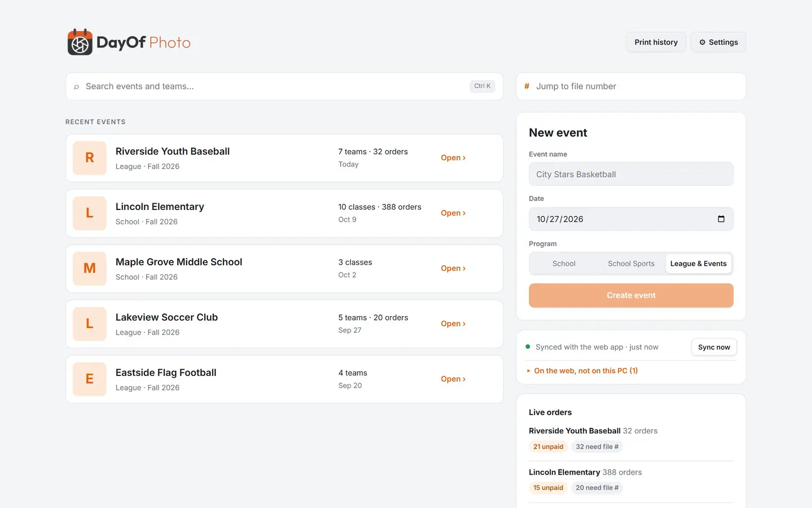Screen dimensions: 812x508
Task: Click the '21 unpaid' badge under Riverside Youth Baseball
Action: 548,446
